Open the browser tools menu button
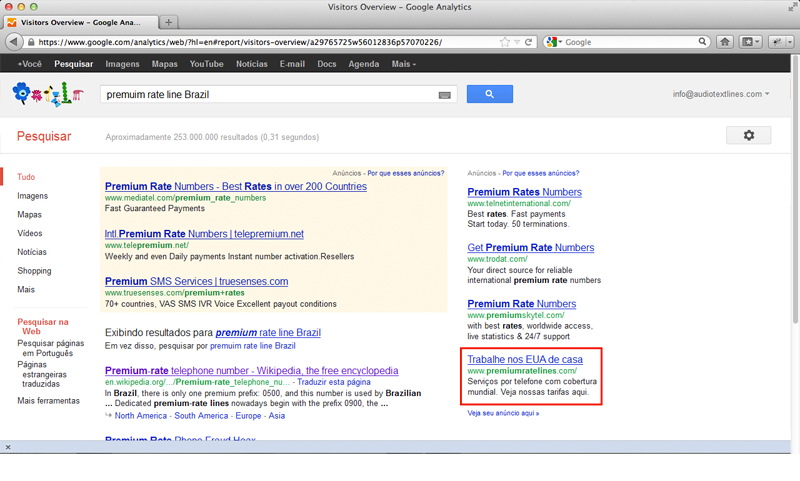This screenshot has width=800, height=481. click(781, 42)
